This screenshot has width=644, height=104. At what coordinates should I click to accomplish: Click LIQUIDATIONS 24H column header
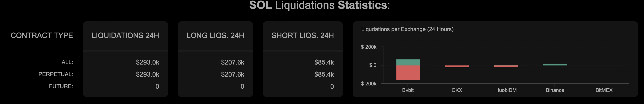(x=125, y=36)
